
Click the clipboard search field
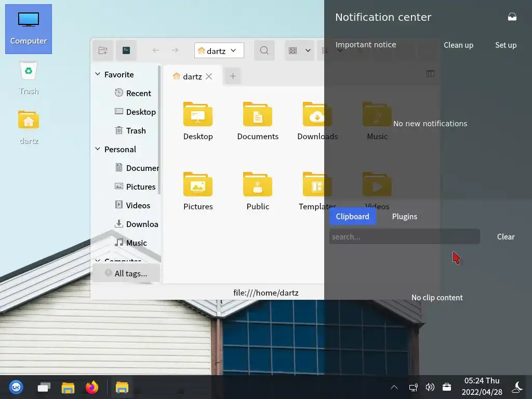(x=404, y=236)
